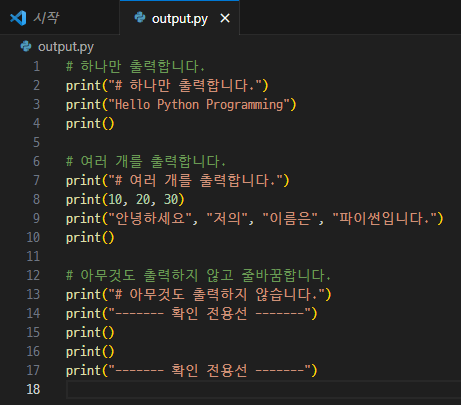Viewport: 461px width, 405px height.
Task: Click the print keyword on line 8
Action: click(83, 200)
